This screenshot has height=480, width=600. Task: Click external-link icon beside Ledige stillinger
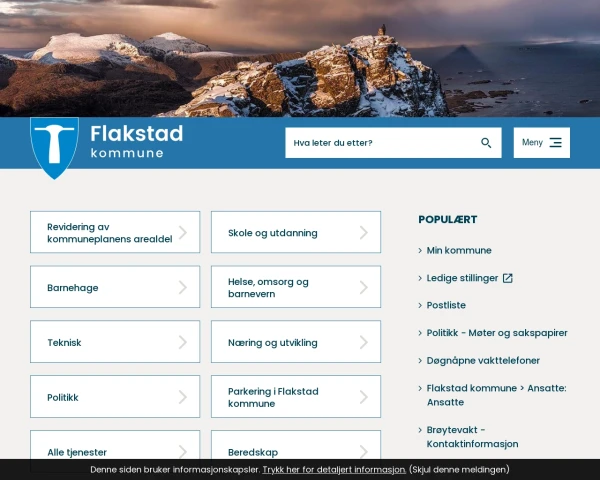[507, 278]
